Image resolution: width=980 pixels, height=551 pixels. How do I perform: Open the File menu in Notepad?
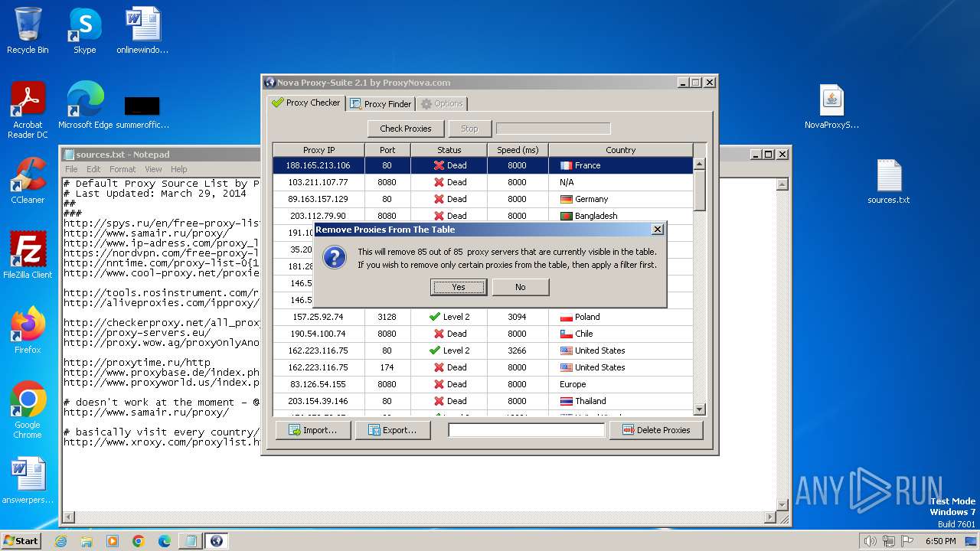tap(71, 169)
